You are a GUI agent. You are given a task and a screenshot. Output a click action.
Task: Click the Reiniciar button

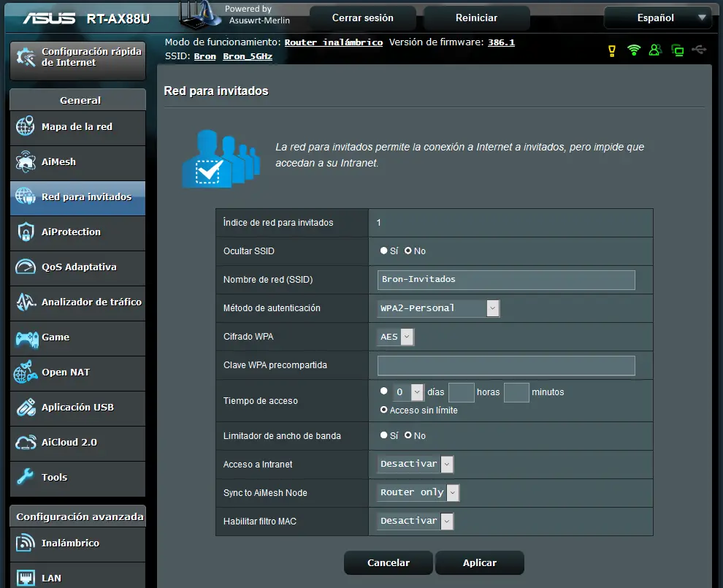click(476, 18)
